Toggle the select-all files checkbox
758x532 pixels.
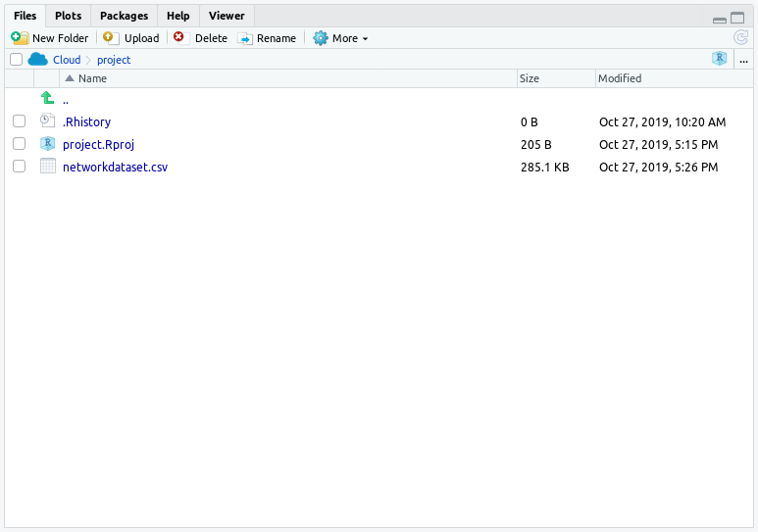pyautogui.click(x=16, y=60)
